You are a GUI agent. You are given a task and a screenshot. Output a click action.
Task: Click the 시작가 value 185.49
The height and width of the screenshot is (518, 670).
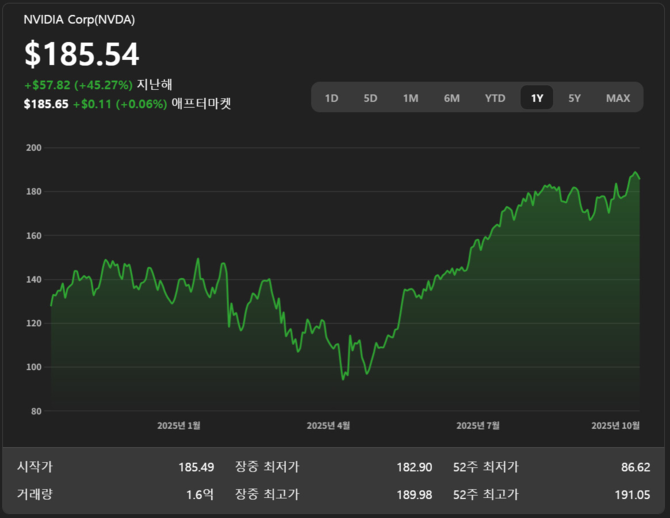tap(196, 467)
